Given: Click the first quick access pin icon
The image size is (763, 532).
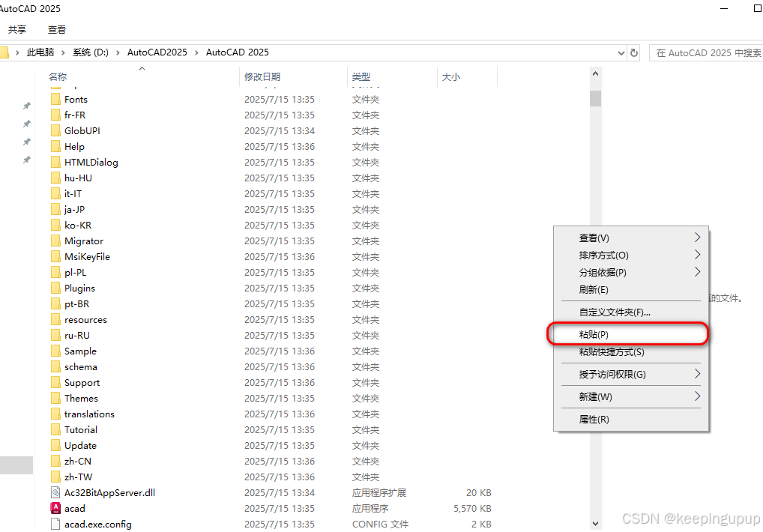Looking at the screenshot, I should 27,106.
